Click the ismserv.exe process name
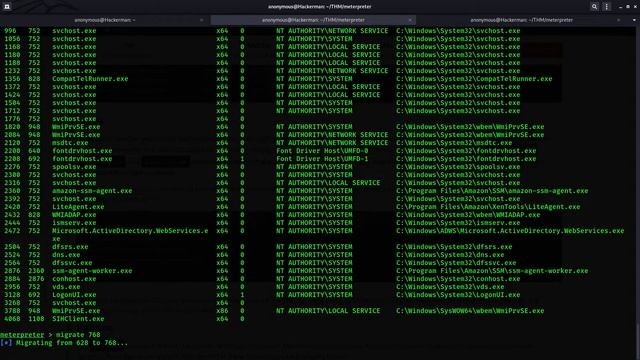 pos(74,223)
